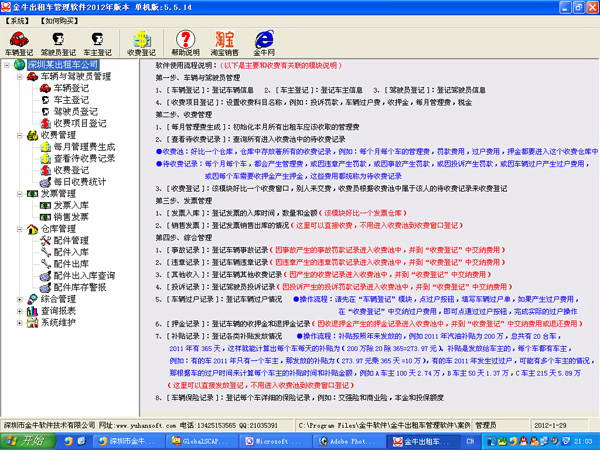The image size is (600, 450).
Task: Open the 【系统】 menu
Action: coord(17,21)
